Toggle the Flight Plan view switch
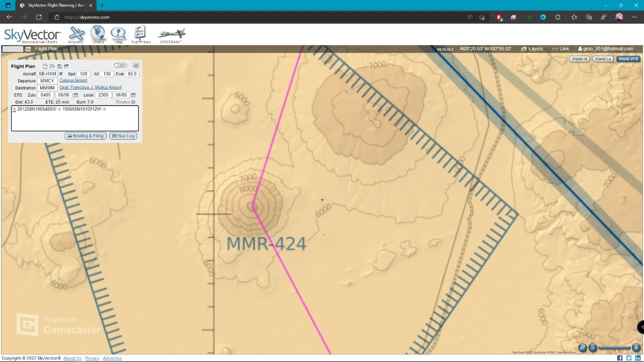The height and width of the screenshot is (362, 644). [x=120, y=65]
